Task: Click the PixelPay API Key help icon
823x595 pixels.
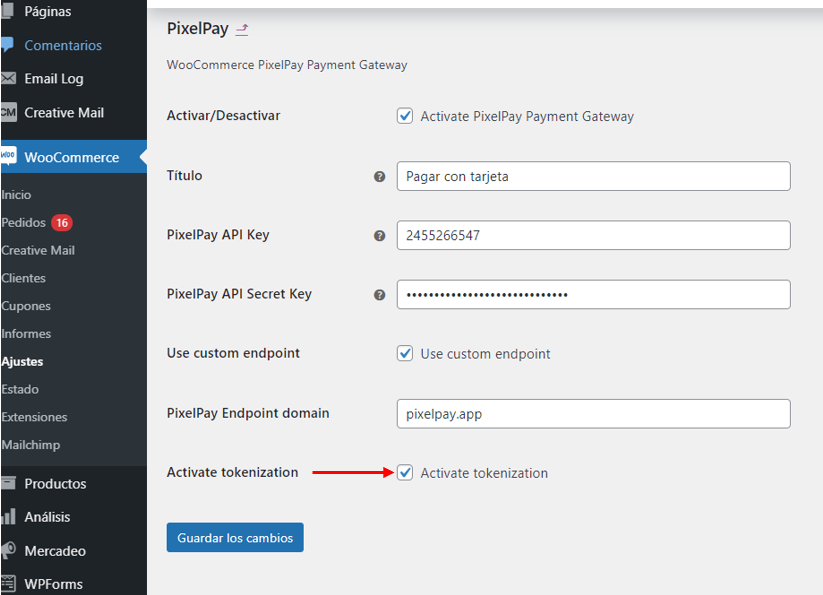Action: coord(379,236)
